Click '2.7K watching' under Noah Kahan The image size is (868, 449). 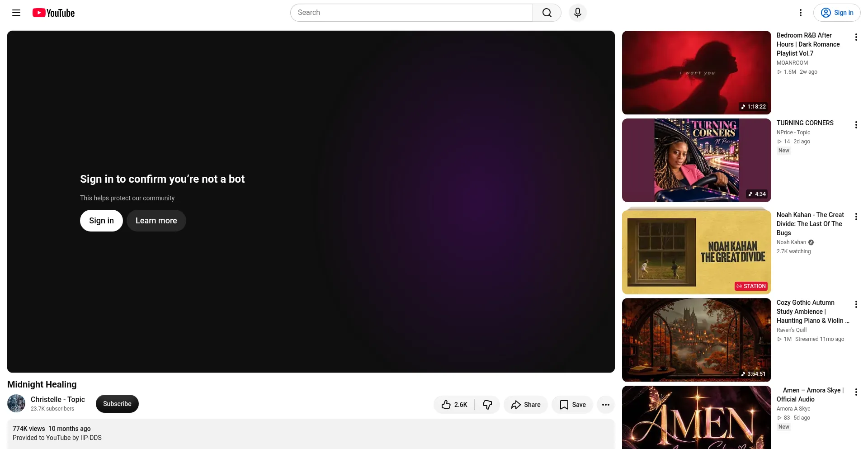pos(794,251)
